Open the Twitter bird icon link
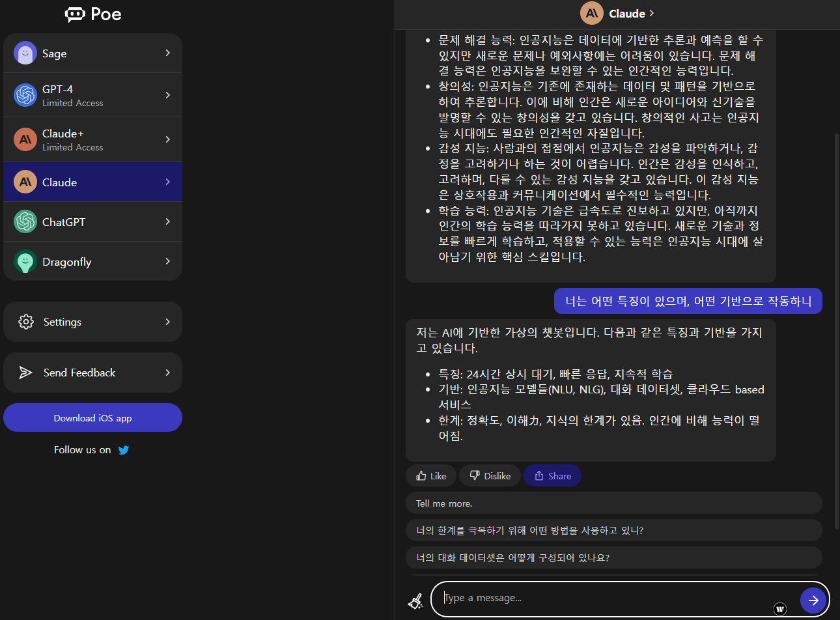 [x=124, y=450]
